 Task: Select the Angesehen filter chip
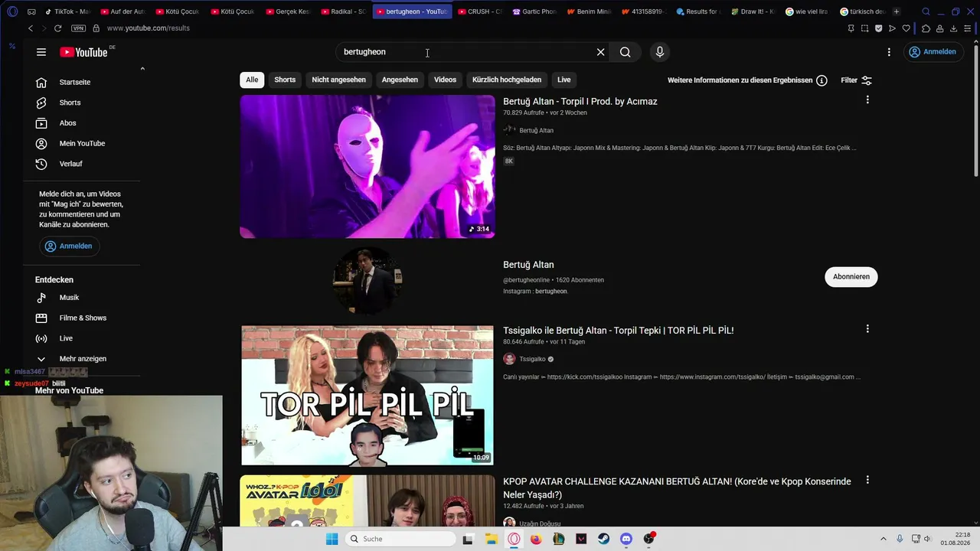pyautogui.click(x=400, y=80)
